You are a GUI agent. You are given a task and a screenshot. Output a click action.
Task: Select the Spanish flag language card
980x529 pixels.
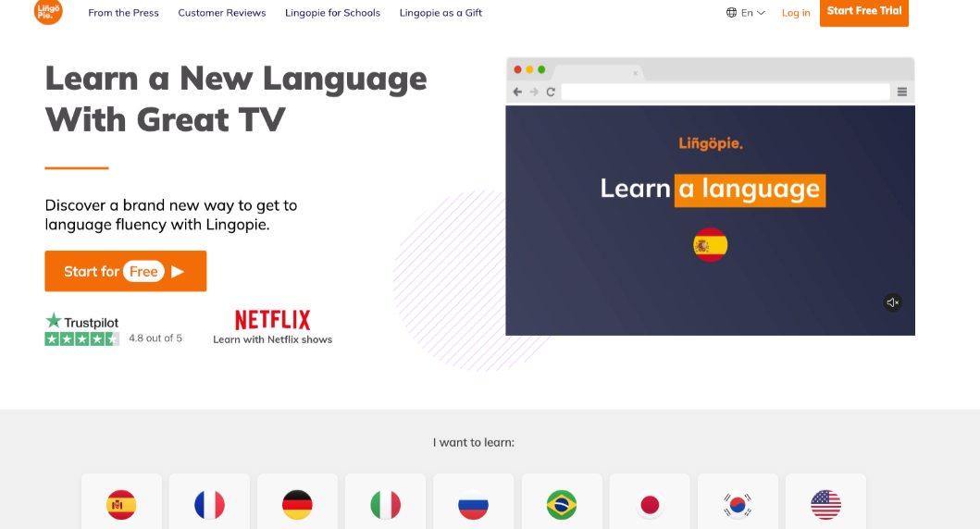click(x=121, y=504)
